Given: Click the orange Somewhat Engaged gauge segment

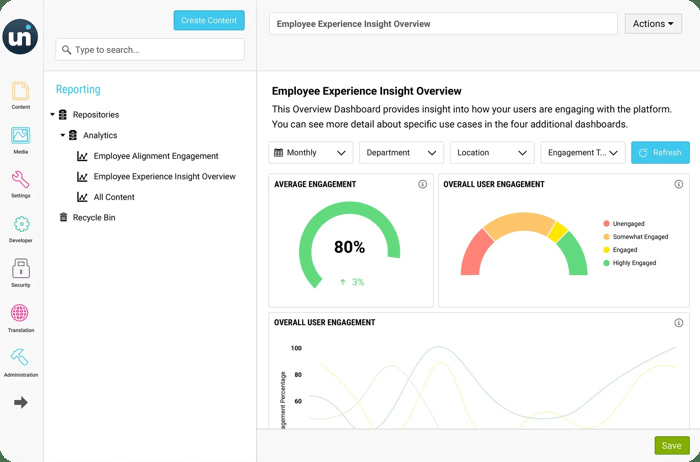Looking at the screenshot, I should (x=520, y=222).
